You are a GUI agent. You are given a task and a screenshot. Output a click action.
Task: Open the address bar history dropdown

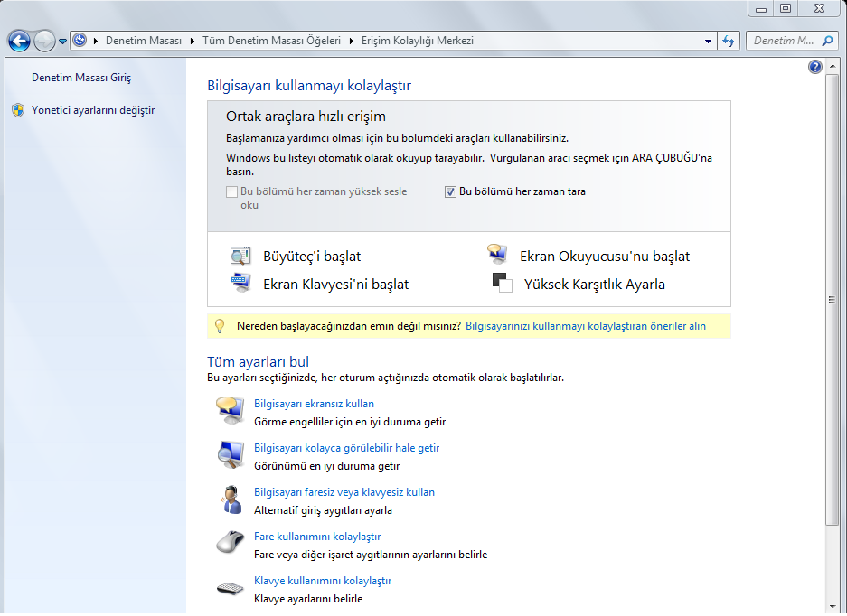(x=708, y=41)
